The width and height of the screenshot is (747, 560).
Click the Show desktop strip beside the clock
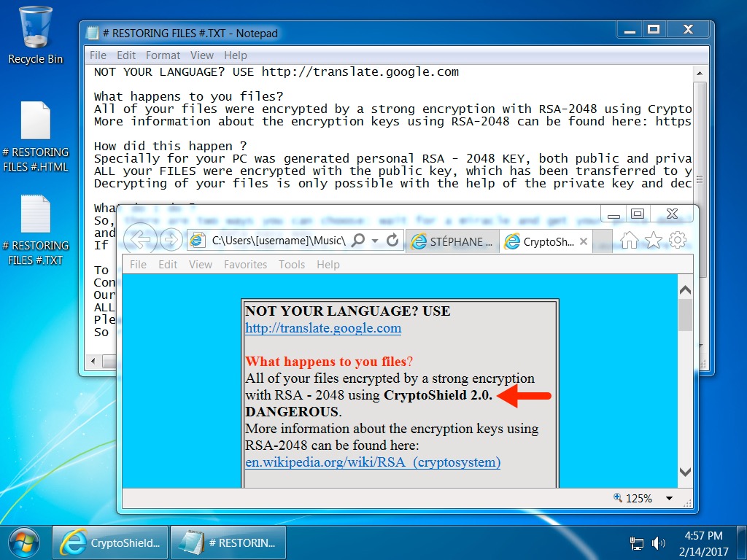(742, 542)
